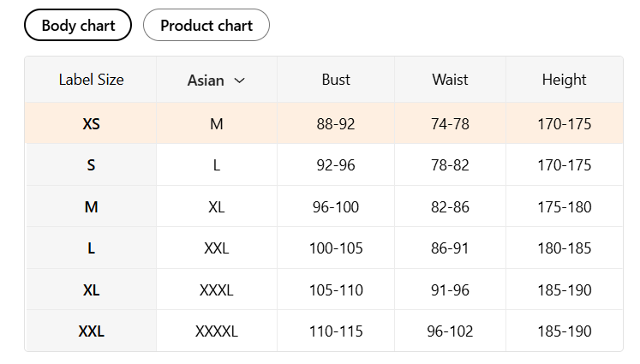This screenshot has height=364, width=640.
Task: Click the Height column header
Action: pyautogui.click(x=565, y=80)
